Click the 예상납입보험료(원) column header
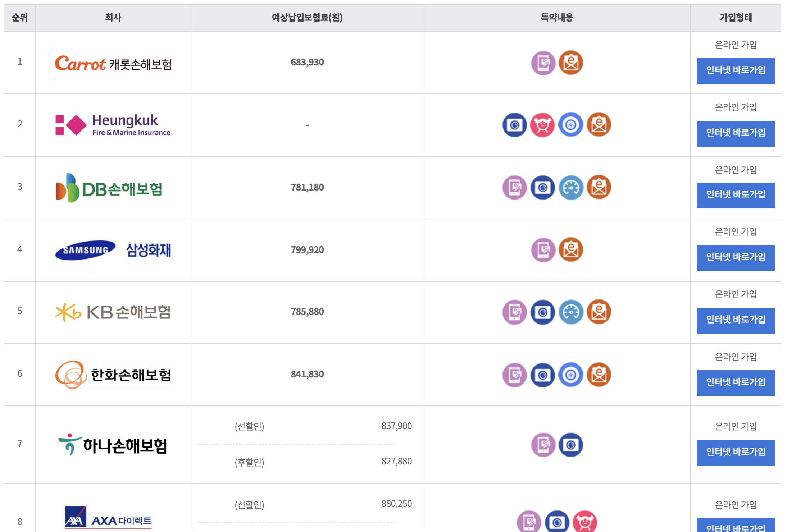787x532 pixels. 307,18
